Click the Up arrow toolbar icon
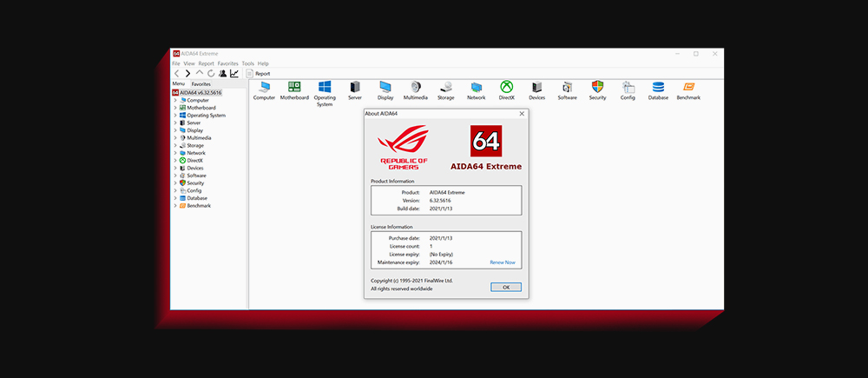The width and height of the screenshot is (868, 378). tap(200, 73)
